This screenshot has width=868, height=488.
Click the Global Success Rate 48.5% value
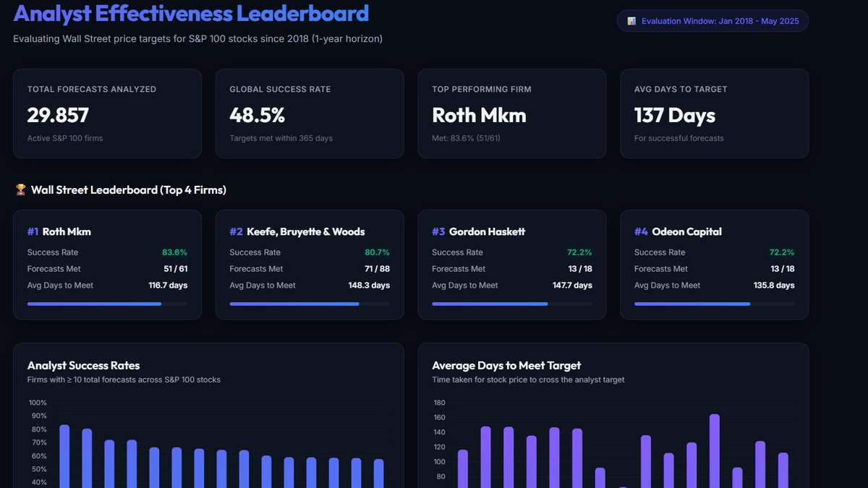(x=257, y=115)
